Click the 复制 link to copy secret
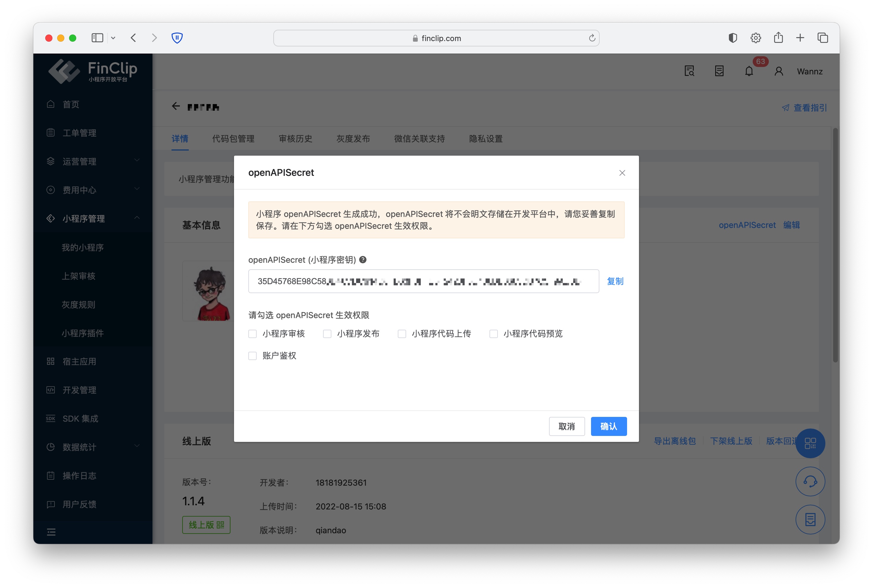This screenshot has width=873, height=588. tap(615, 281)
